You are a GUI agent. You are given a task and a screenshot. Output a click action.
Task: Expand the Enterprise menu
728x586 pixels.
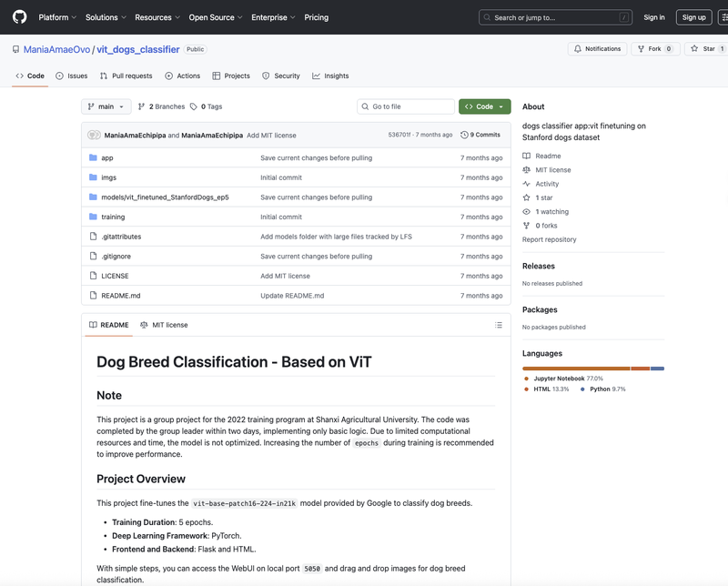(x=274, y=17)
